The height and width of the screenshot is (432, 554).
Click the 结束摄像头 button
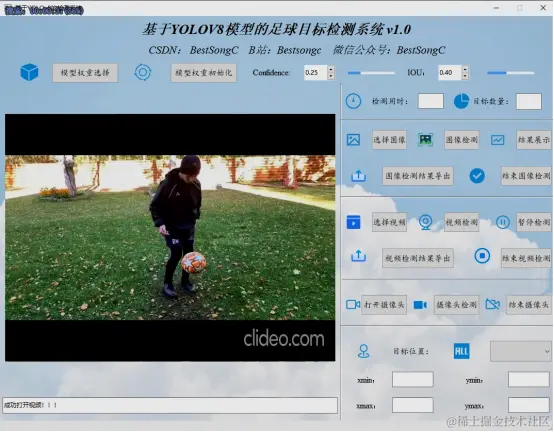[529, 304]
